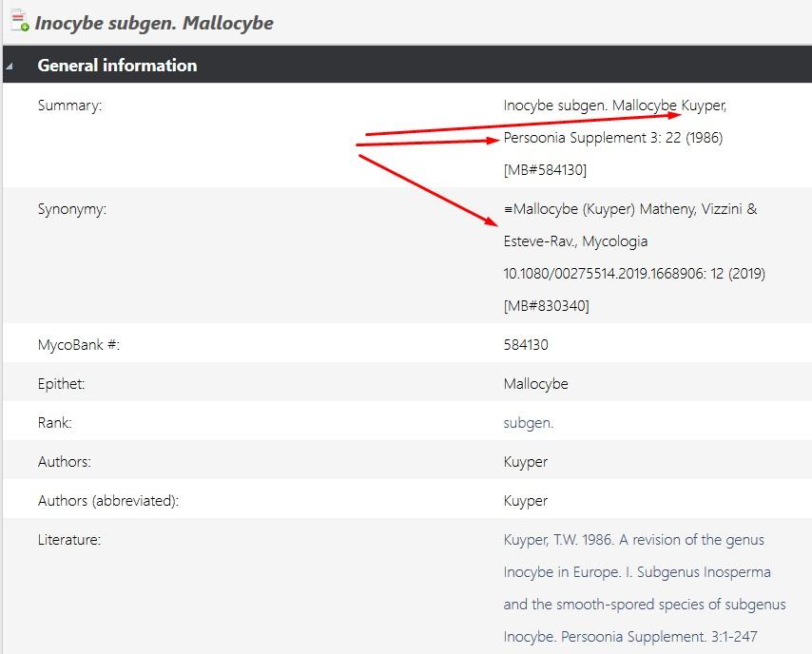Click the [MB#830340] identifier in Synonymy
The width and height of the screenshot is (812, 654).
click(x=547, y=305)
